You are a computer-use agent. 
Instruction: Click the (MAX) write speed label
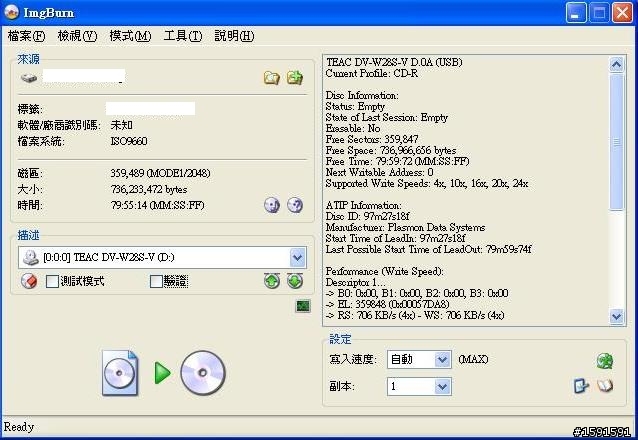point(473,359)
